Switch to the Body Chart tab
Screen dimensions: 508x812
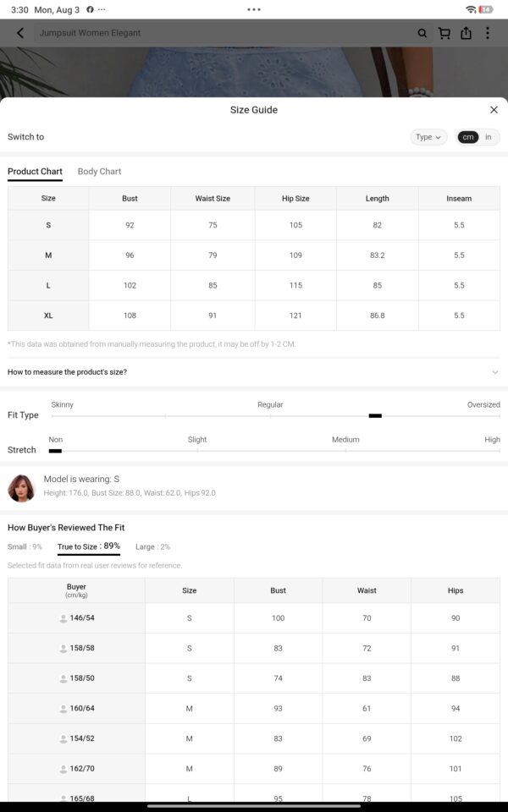click(100, 172)
